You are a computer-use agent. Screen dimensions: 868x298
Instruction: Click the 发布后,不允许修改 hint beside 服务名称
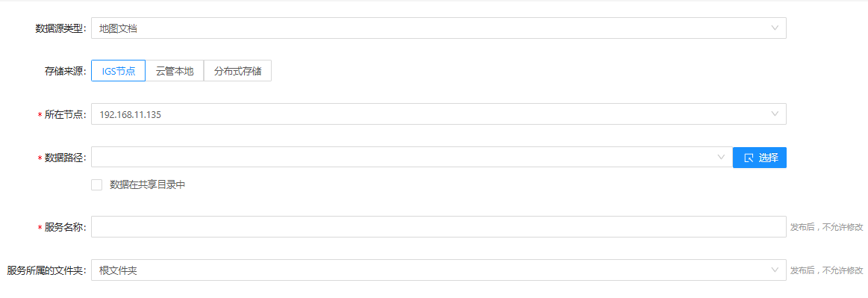[x=826, y=227]
